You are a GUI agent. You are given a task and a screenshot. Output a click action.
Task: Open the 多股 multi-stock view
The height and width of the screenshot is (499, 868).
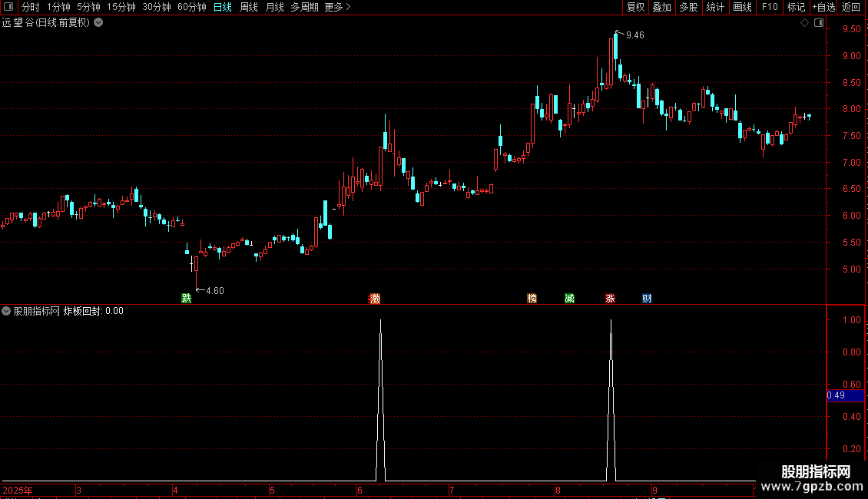688,7
